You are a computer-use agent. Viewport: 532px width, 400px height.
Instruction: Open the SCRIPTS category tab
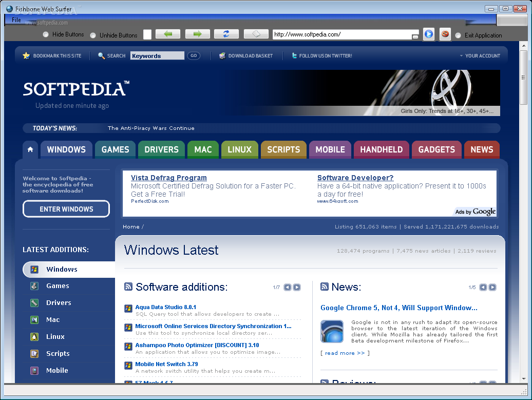(x=283, y=149)
